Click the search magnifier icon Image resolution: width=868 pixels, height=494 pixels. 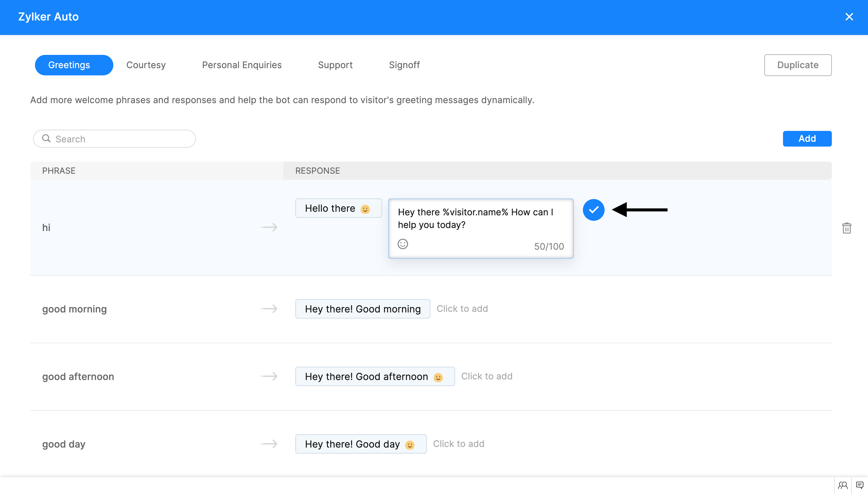click(46, 138)
